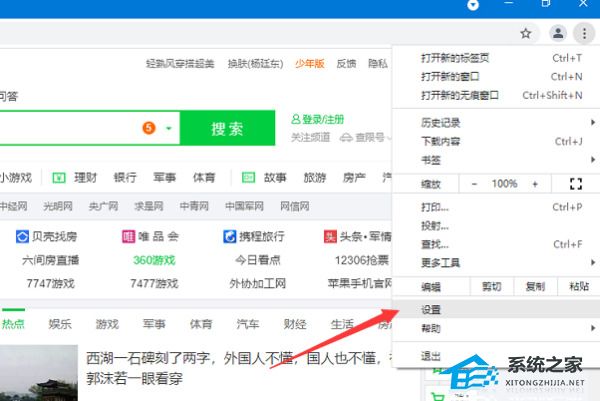Click the 关注频道 link

pyautogui.click(x=310, y=137)
